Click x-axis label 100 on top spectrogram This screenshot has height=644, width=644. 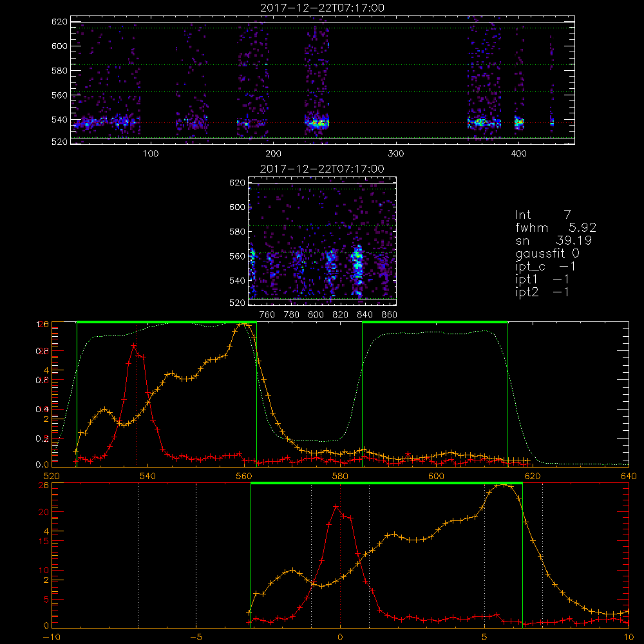(151, 154)
